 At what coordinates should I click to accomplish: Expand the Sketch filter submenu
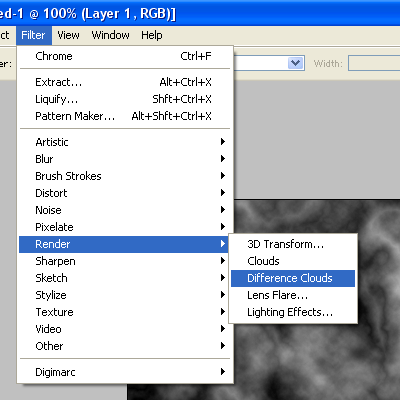[125, 278]
